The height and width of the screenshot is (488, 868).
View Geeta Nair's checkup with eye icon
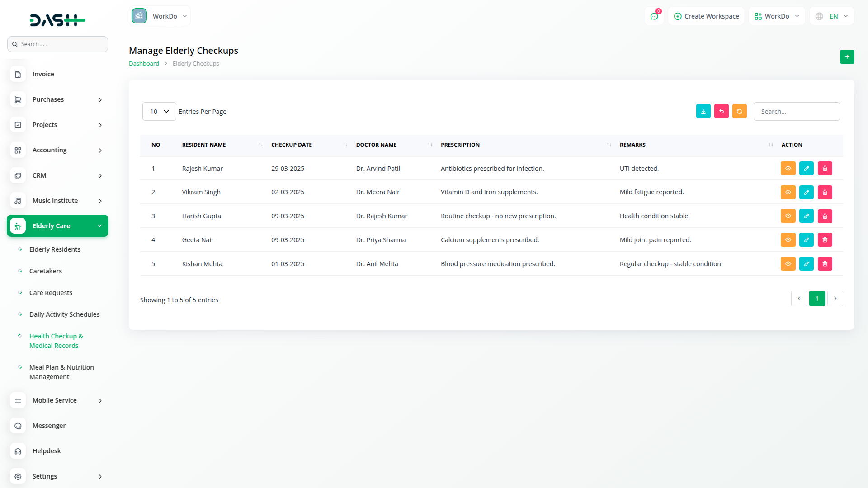click(x=788, y=240)
